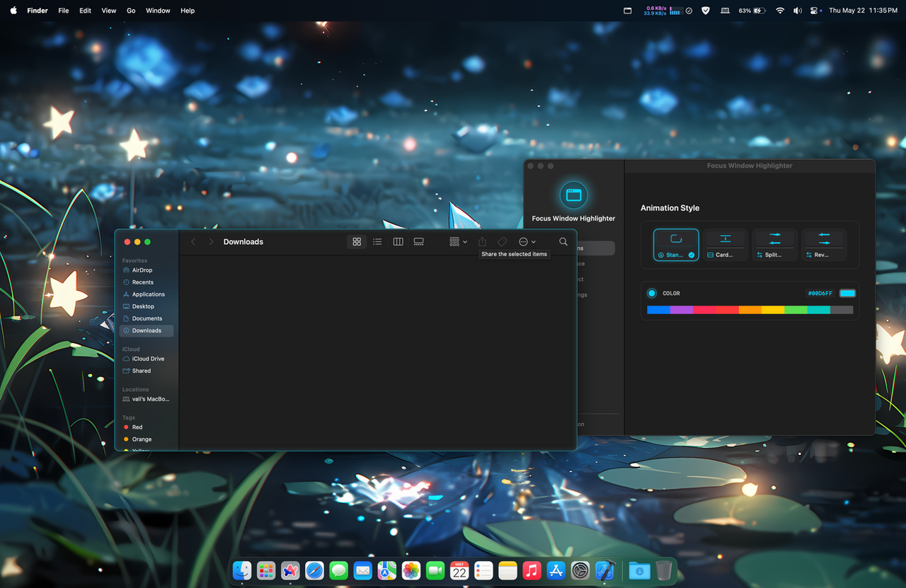Click the shield icon in menu bar
The height and width of the screenshot is (588, 906).
click(706, 11)
